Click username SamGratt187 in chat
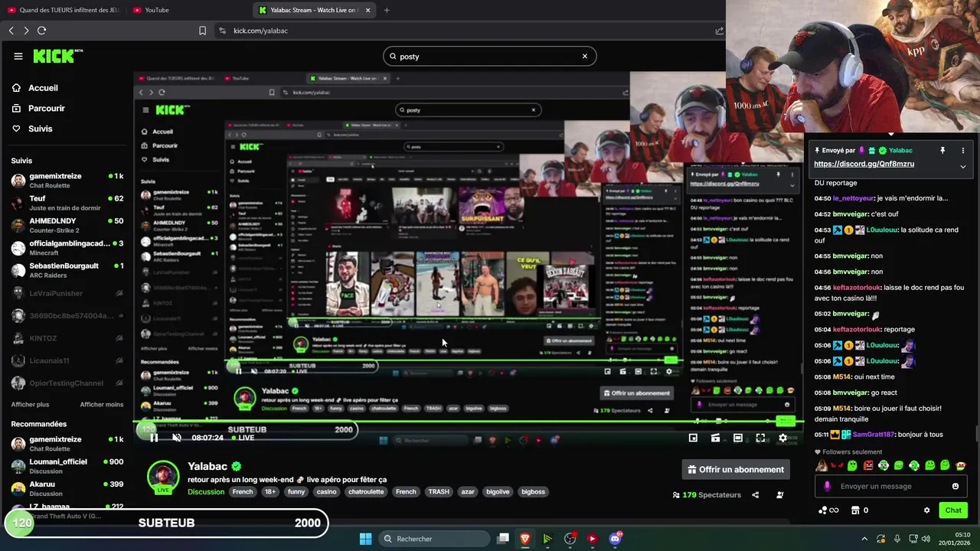 (873, 435)
